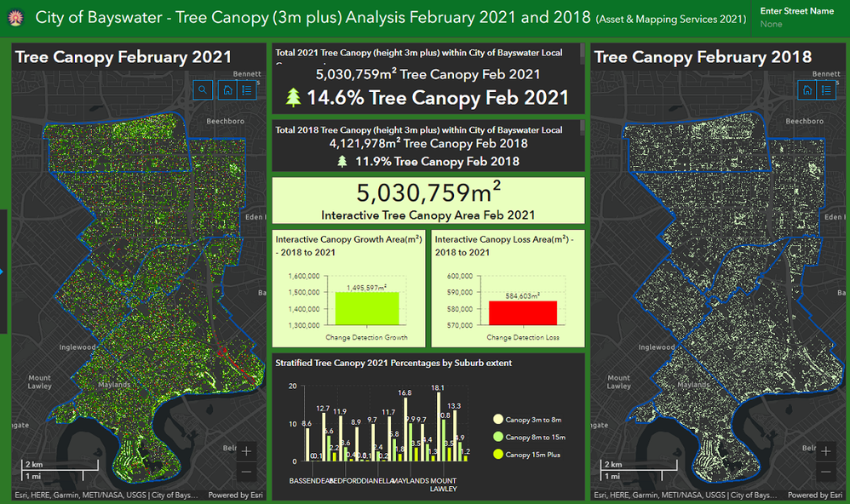Click the home extent icon on 2018 map

[806, 89]
